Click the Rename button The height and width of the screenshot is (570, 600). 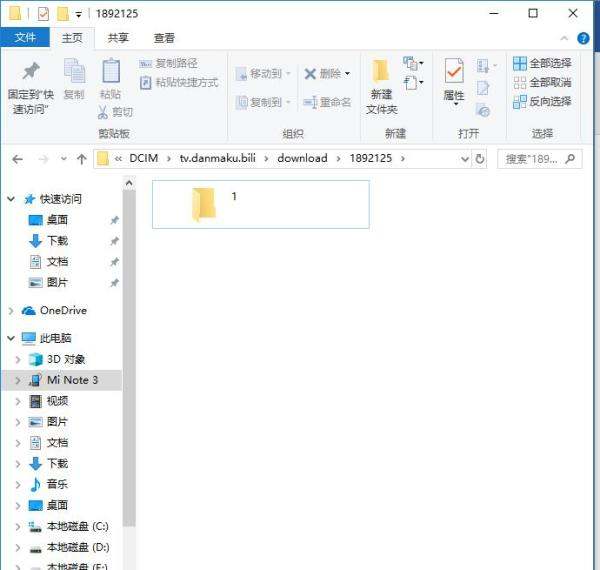(x=327, y=102)
